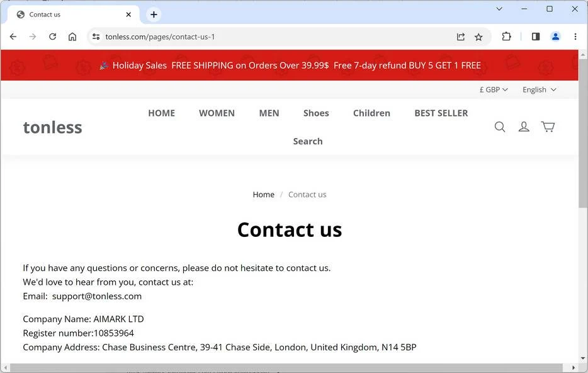Click the Contact us page heading
The image size is (588, 373).
click(x=290, y=229)
